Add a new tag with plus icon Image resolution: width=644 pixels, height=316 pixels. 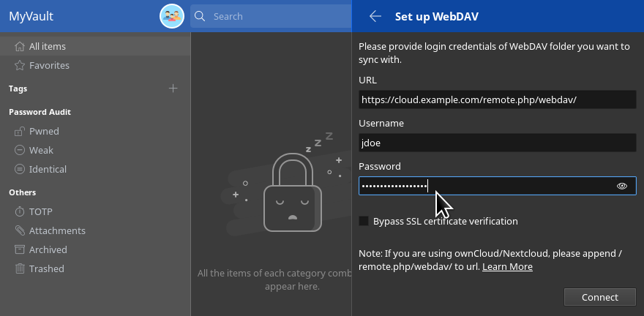(173, 89)
